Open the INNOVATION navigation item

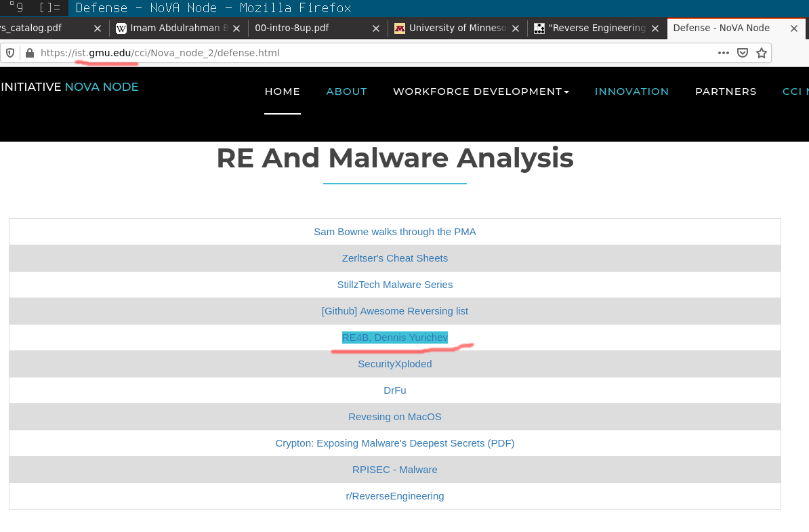(631, 91)
